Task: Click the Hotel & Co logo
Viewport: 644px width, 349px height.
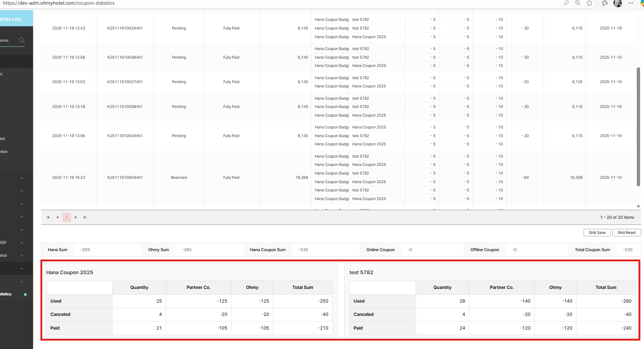Action: pos(11,19)
